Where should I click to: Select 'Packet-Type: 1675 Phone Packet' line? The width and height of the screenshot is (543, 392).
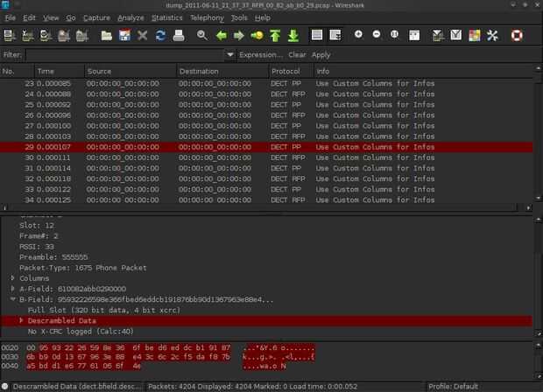pyautogui.click(x=83, y=268)
